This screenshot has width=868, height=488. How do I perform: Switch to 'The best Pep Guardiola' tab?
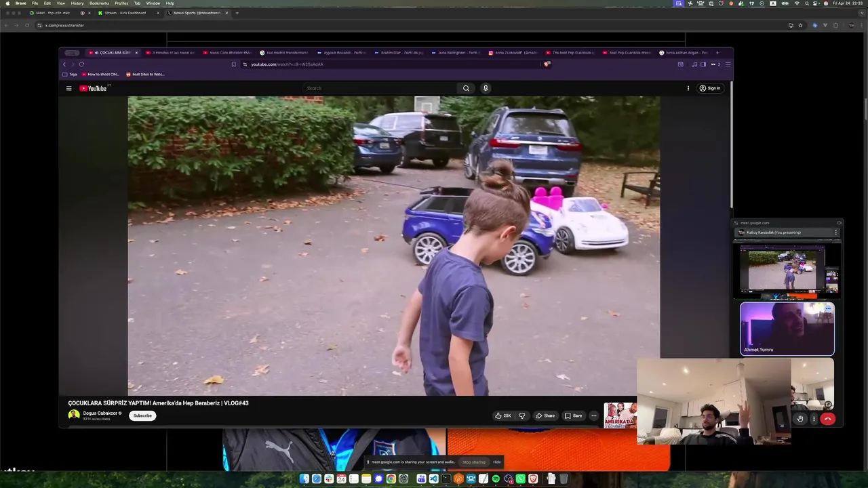(x=571, y=52)
